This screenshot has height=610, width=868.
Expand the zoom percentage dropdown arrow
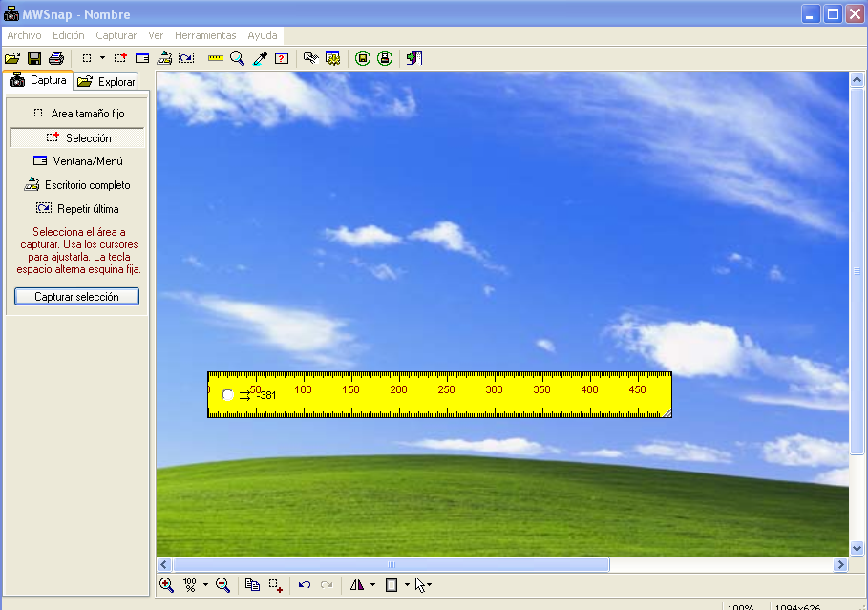[x=205, y=585]
